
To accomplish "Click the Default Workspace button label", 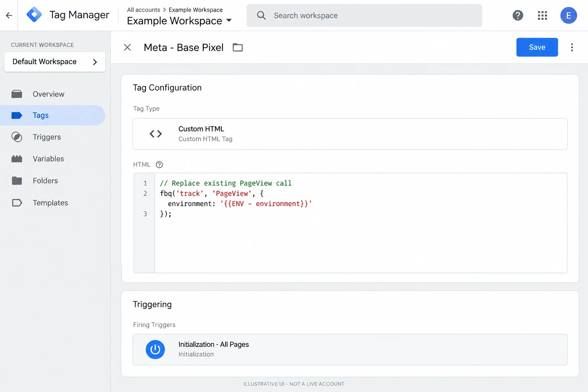I will coord(44,62).
